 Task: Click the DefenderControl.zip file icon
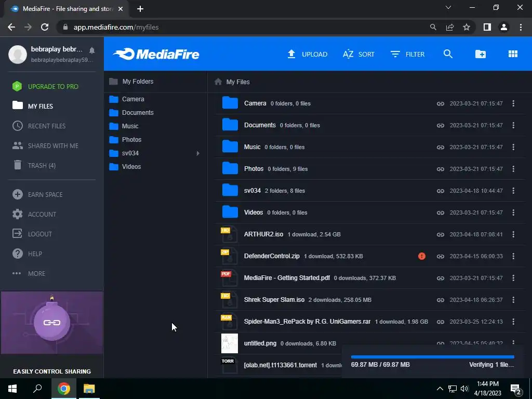click(229, 256)
